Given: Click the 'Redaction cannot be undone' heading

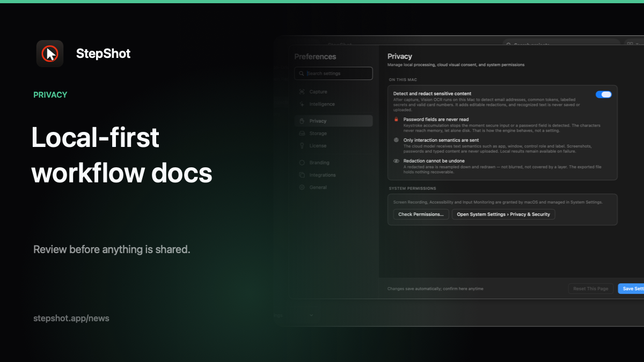Looking at the screenshot, I should click(434, 161).
